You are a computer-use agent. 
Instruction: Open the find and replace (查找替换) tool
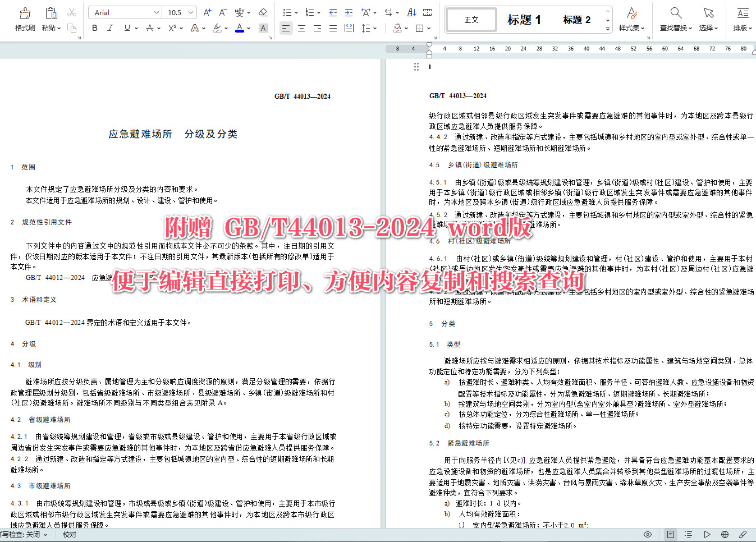[675, 20]
